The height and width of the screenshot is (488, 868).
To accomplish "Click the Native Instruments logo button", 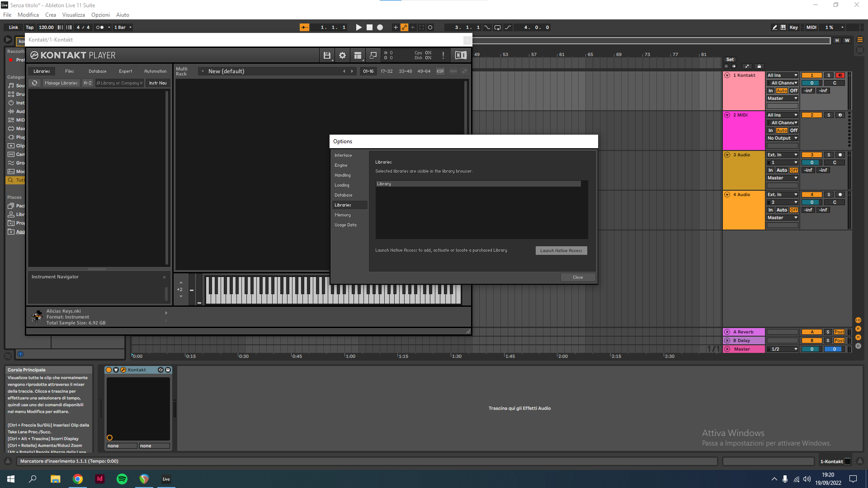I will click(x=461, y=56).
